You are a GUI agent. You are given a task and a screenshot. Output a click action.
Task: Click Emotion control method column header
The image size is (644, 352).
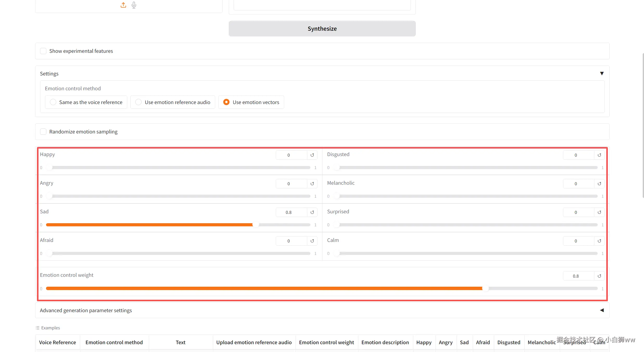click(114, 342)
